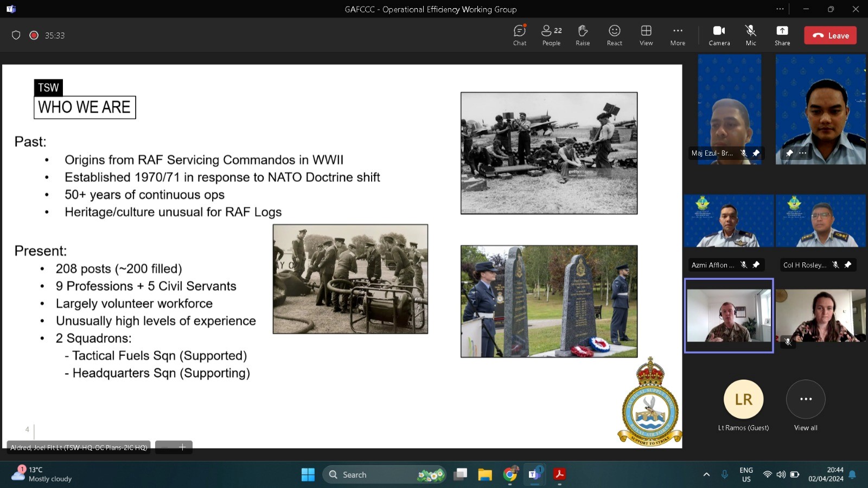Open Microsoft Teams from taskbar

535,474
